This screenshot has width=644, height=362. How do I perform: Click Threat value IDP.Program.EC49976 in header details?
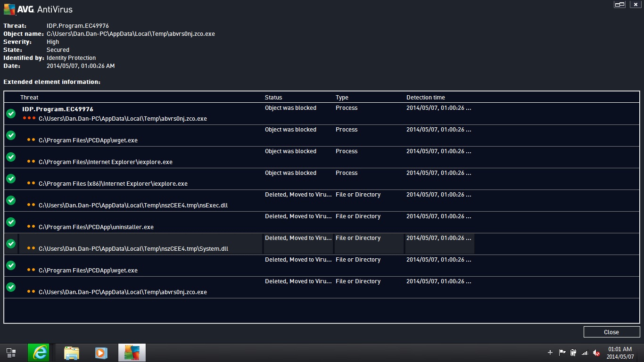tap(78, 26)
